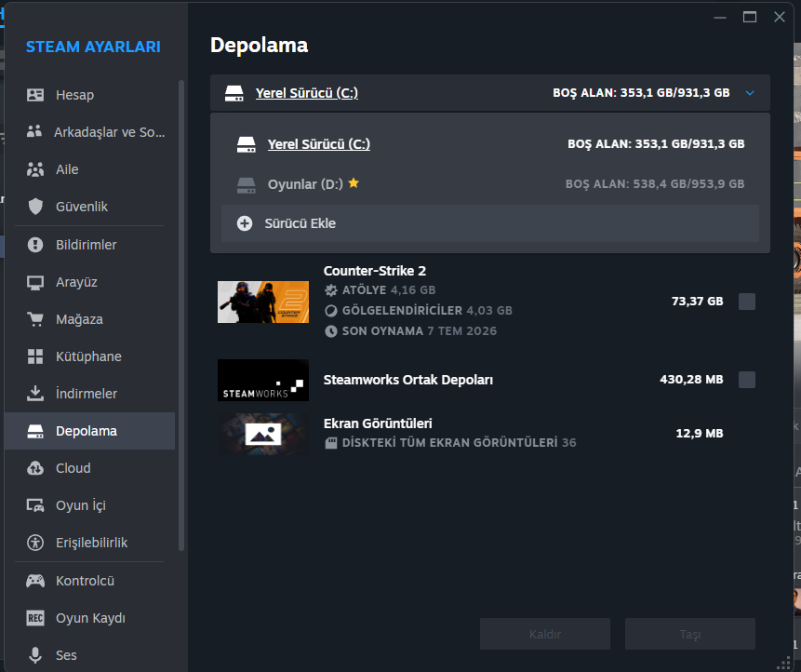Screen dimensions: 801x672
Task: Open the Kütüphane settings section
Action: coord(89,356)
